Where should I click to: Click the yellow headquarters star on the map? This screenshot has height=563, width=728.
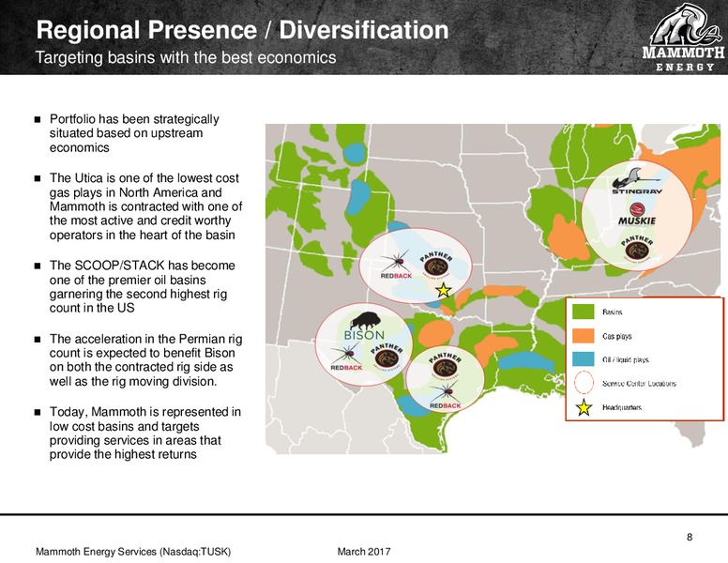click(x=444, y=290)
